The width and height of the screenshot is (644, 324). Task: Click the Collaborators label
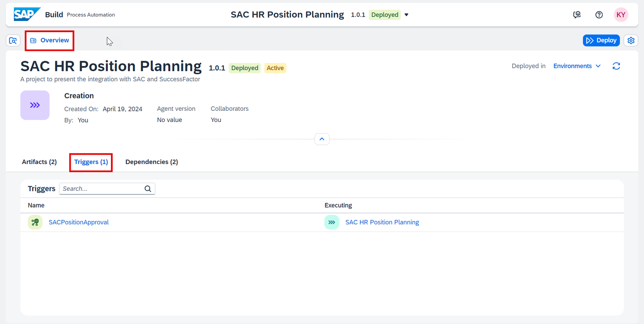pos(229,109)
